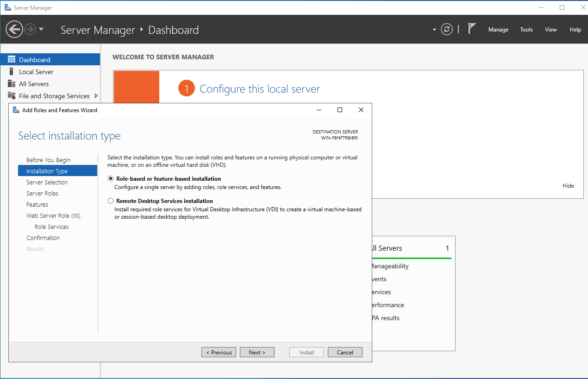Click File and Storage Services icon
Screen dimensions: 588x379
click(x=12, y=96)
